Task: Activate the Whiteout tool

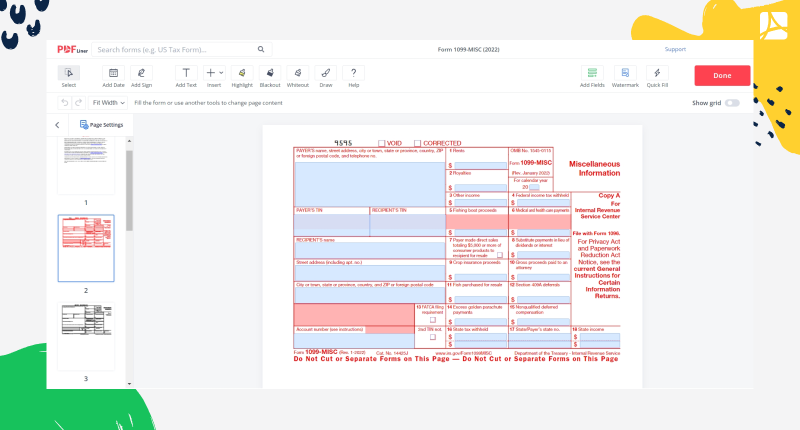Action: pyautogui.click(x=298, y=77)
